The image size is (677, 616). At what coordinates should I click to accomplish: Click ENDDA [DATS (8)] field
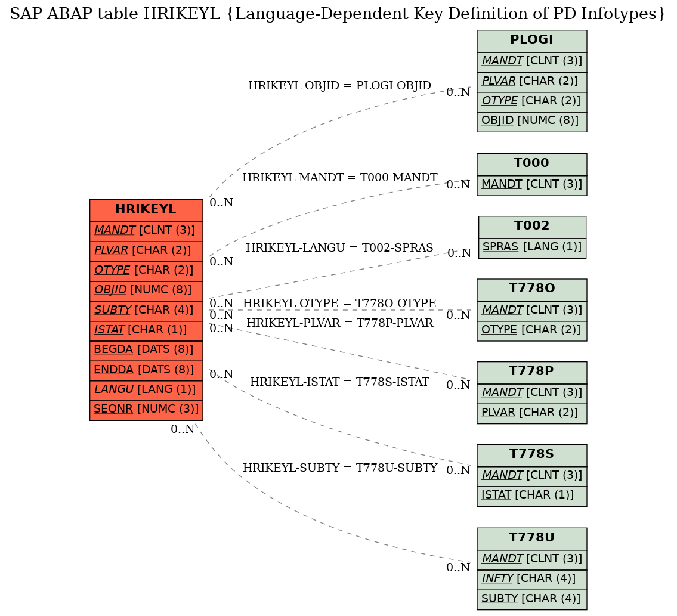146,370
